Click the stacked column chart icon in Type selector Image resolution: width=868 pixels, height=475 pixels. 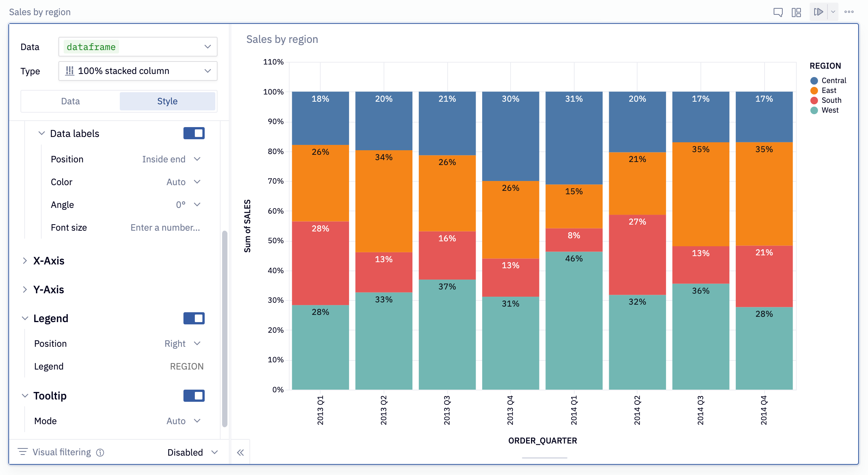click(x=70, y=71)
